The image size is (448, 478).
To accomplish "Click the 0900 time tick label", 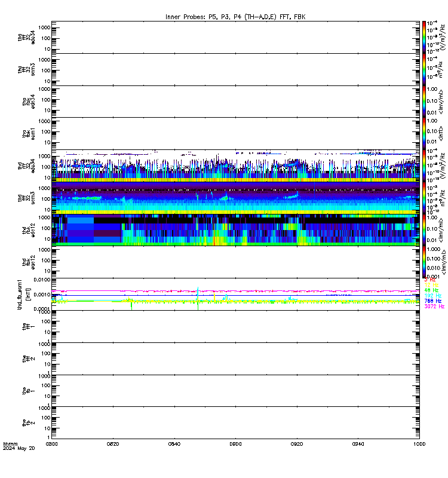I will click(x=235, y=444).
